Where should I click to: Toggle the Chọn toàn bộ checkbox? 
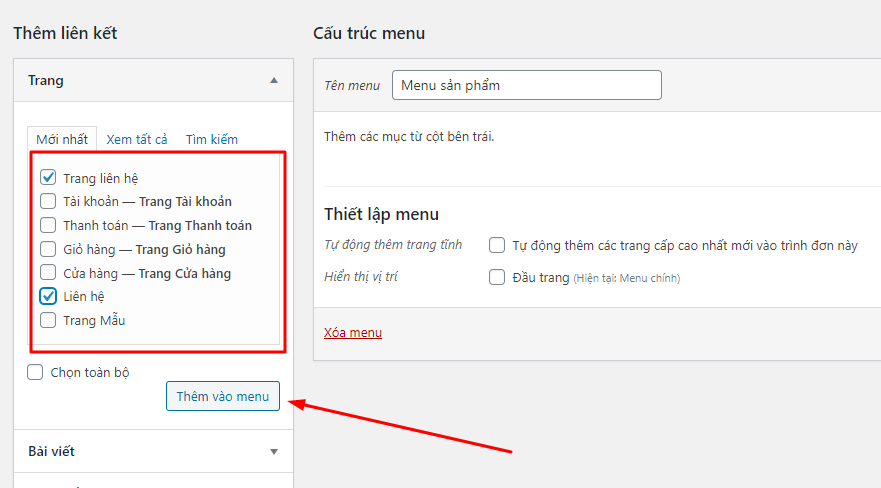pos(35,373)
